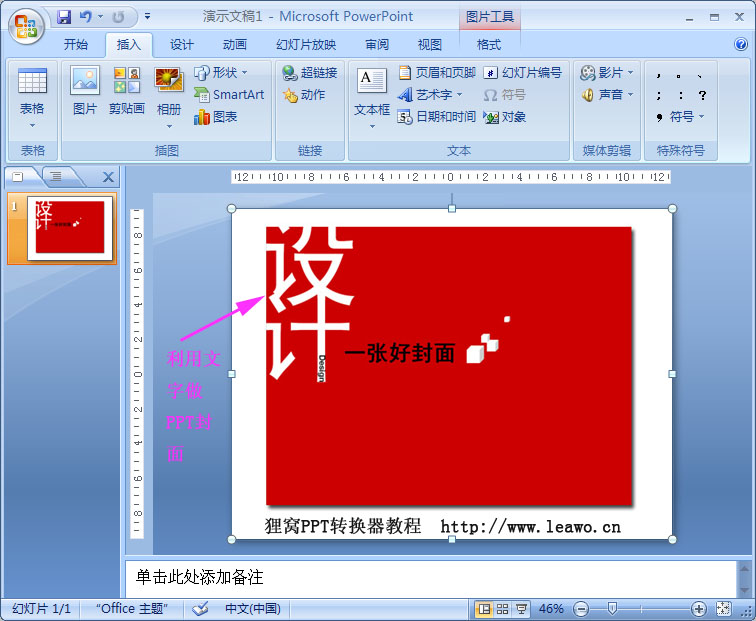Redo the last undone action
756x621 pixels.
tap(119, 17)
